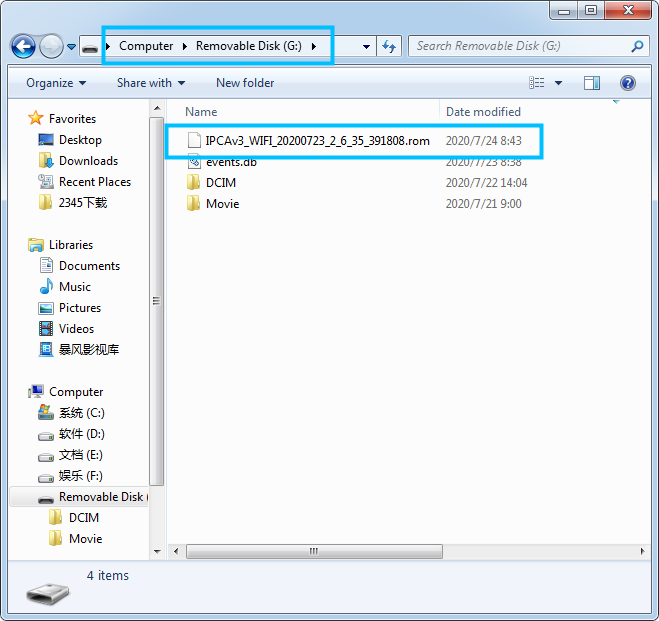Select Computer in navigation pane

[76, 392]
